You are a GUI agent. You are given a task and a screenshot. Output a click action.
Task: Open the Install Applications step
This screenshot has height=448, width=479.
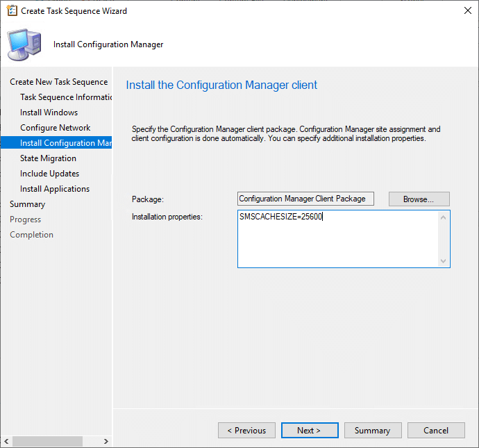pyautogui.click(x=55, y=189)
